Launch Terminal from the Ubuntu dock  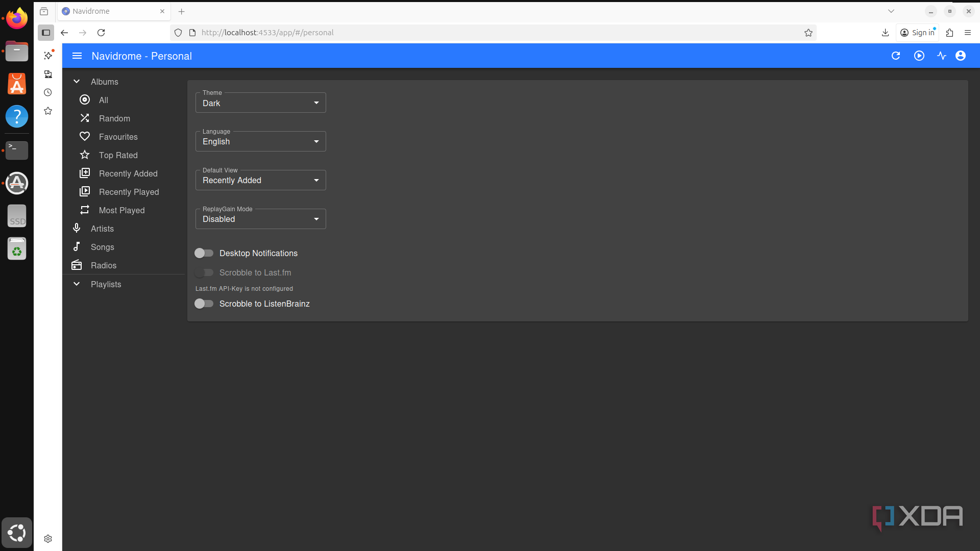(17, 150)
